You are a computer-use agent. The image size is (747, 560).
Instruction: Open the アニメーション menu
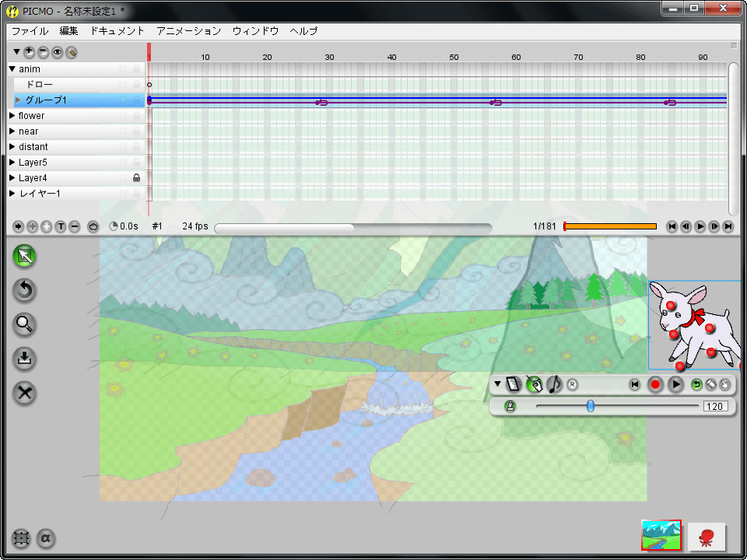pyautogui.click(x=188, y=31)
